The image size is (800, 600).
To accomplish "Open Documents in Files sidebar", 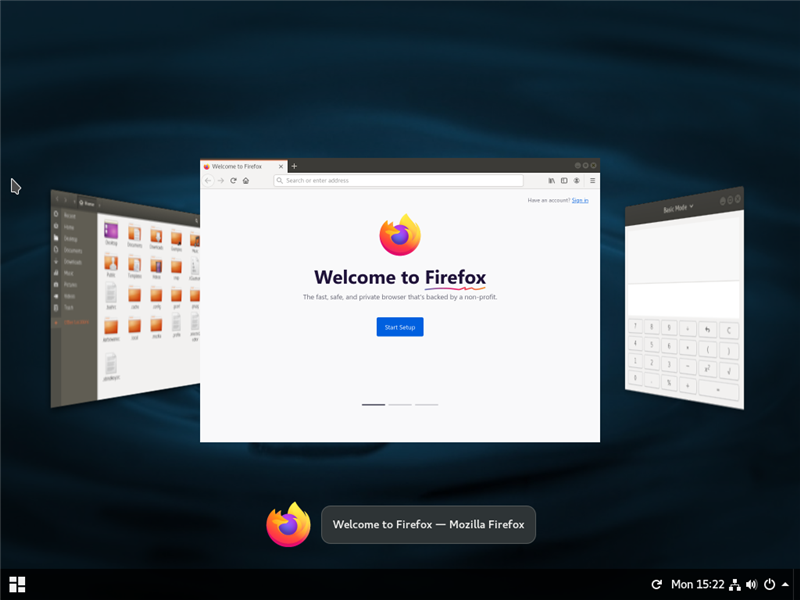I will point(72,251).
